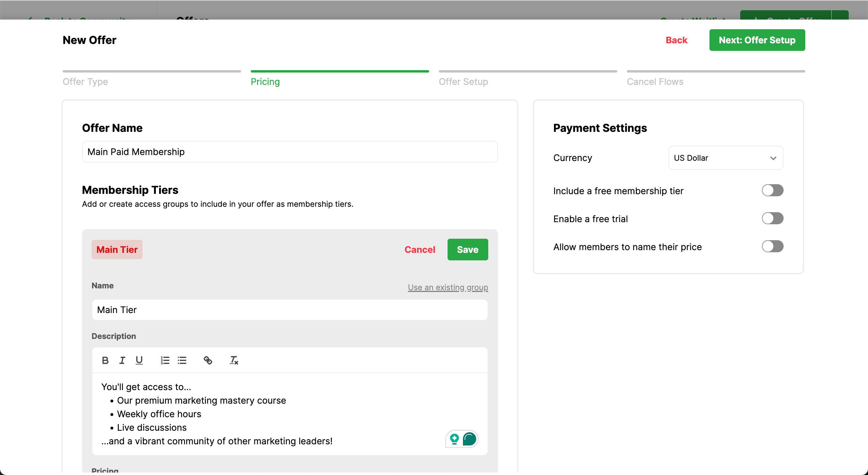The height and width of the screenshot is (475, 868).
Task: Click the Use an existing group link
Action: [x=448, y=287]
